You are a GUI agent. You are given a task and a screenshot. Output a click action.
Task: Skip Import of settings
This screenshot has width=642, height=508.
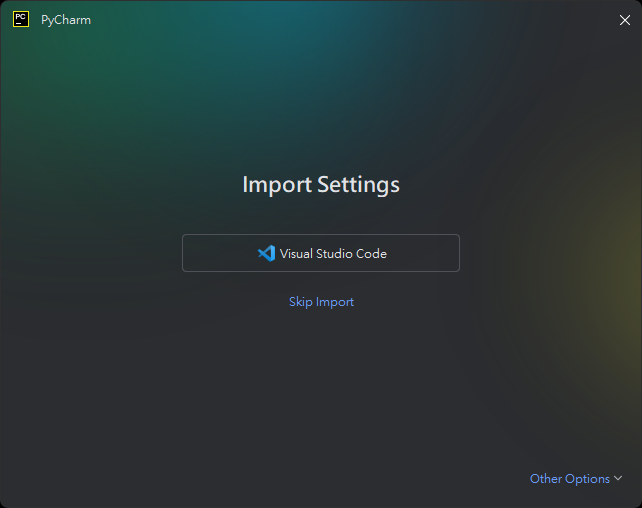(321, 302)
